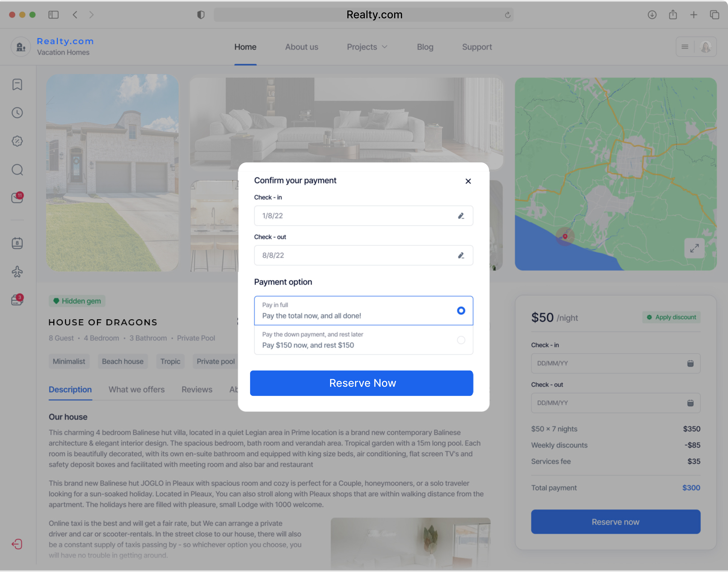
Task: Select the down payment radio option
Action: (x=461, y=340)
